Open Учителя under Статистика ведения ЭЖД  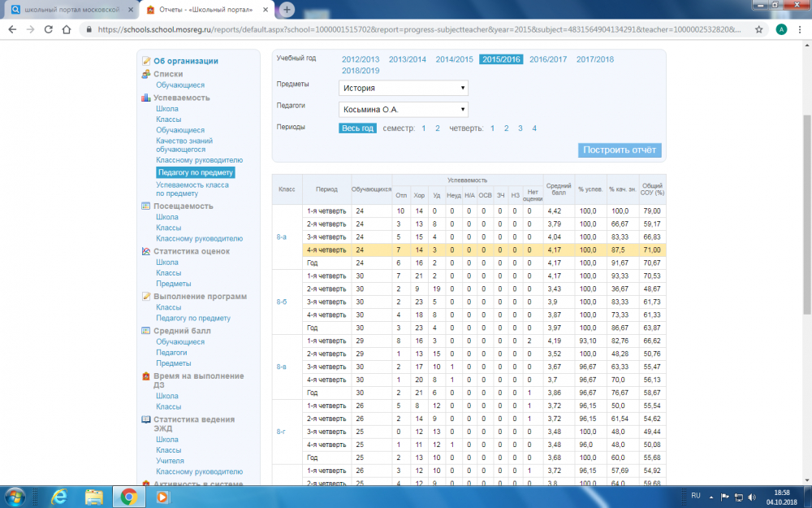[x=170, y=460]
